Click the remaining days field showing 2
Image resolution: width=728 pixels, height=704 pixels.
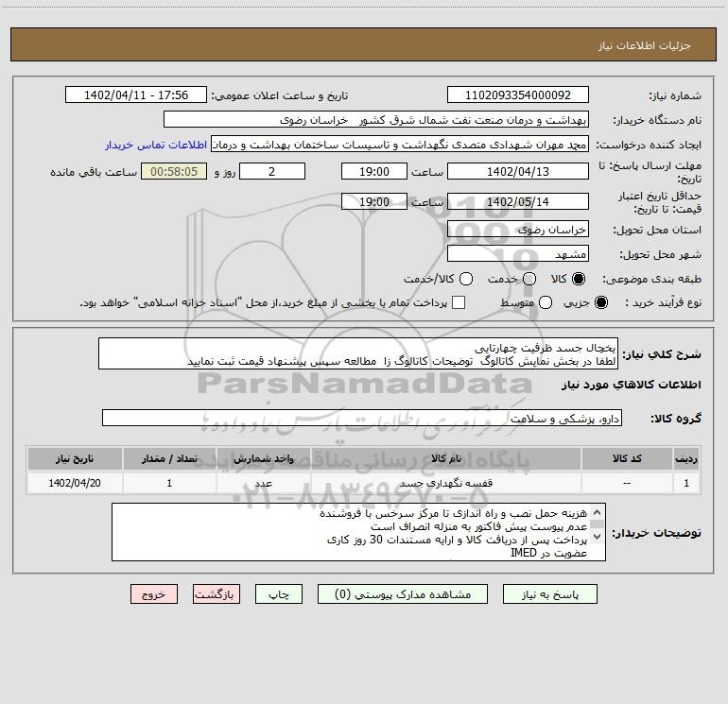(x=272, y=171)
